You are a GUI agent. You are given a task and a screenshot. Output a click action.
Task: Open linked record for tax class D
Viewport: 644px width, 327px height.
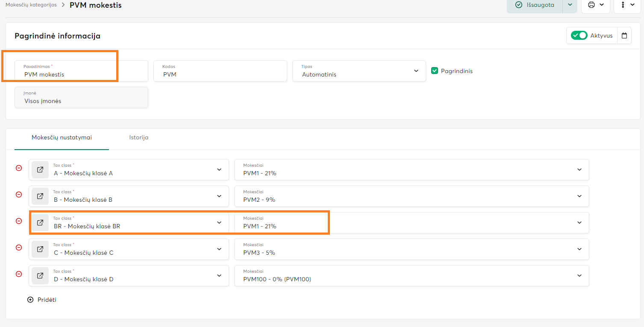pyautogui.click(x=40, y=276)
